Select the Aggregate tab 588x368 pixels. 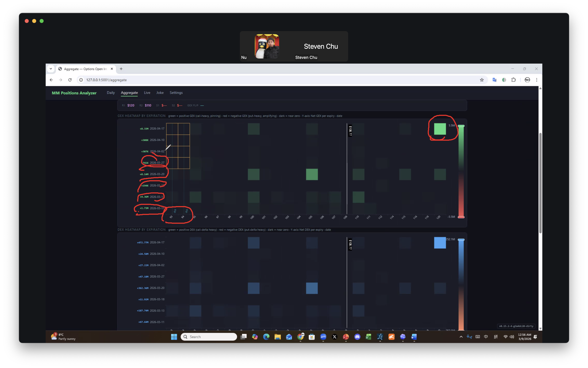click(x=129, y=93)
